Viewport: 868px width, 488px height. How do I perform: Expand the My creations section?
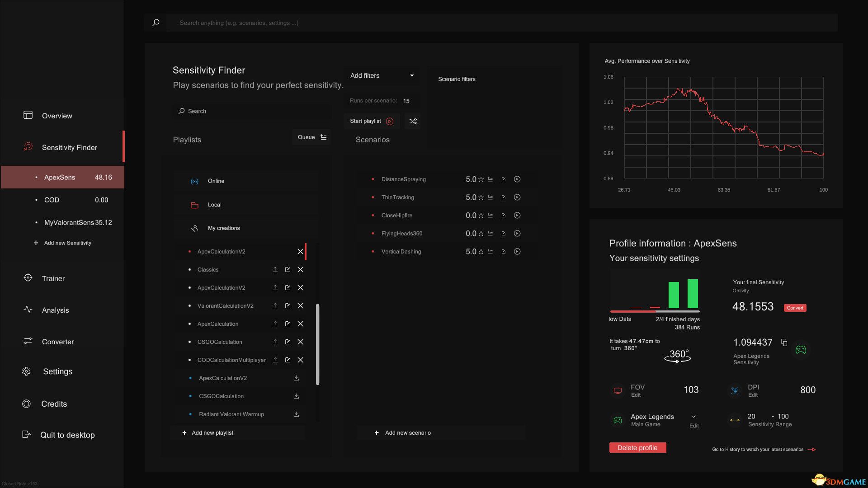246,228
